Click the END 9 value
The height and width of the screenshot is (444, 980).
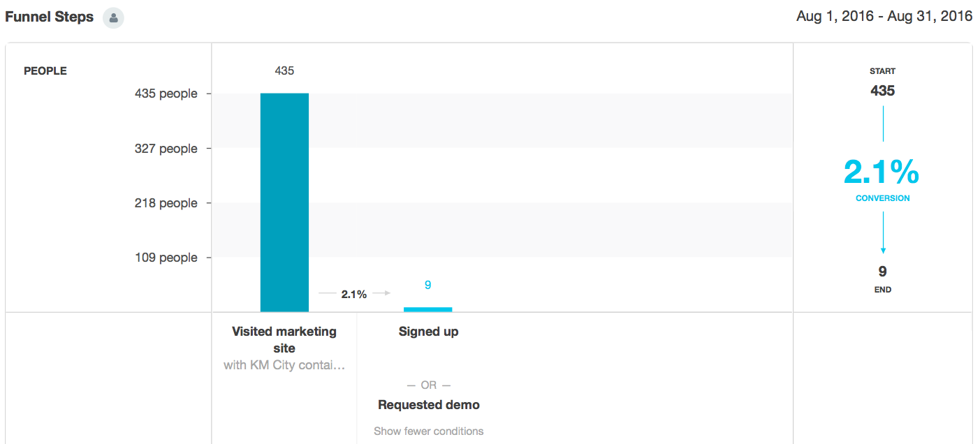tap(883, 272)
